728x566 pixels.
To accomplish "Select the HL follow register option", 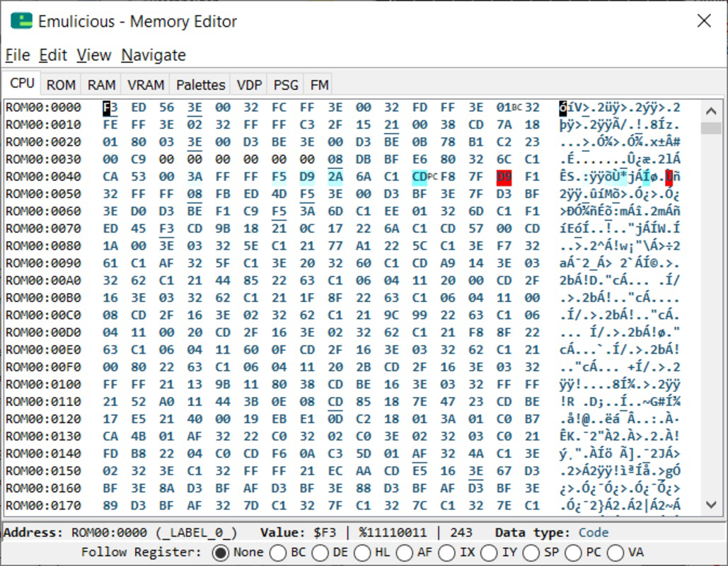I will pyautogui.click(x=372, y=553).
